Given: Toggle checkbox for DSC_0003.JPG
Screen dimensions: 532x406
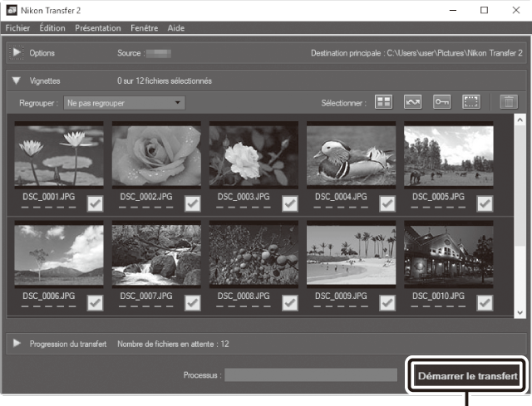Looking at the screenshot, I should point(290,203).
